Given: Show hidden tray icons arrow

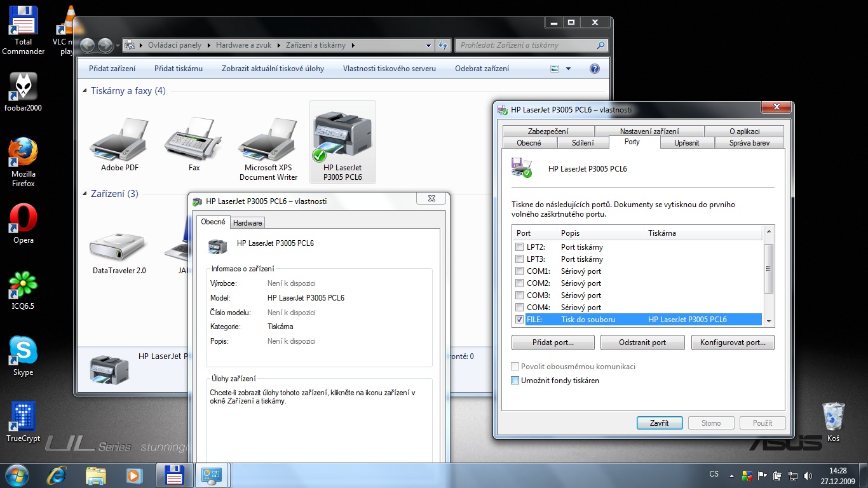Looking at the screenshot, I should (731, 475).
